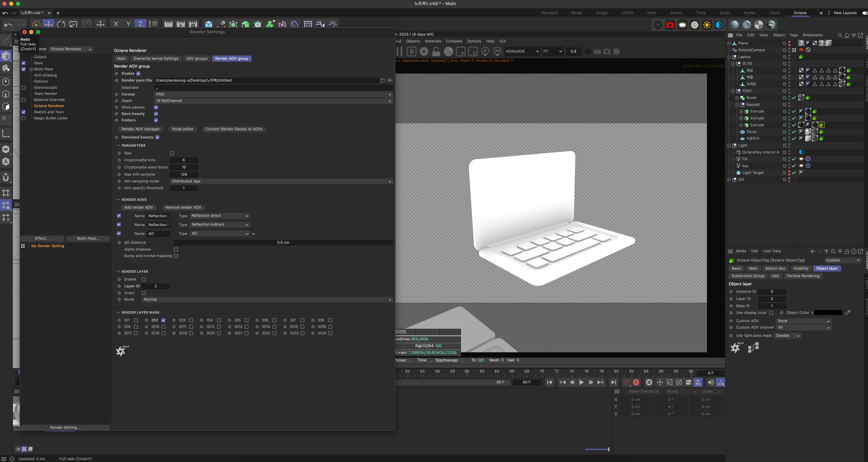This screenshot has height=462, width=868.
Task: Collapse PARAMETERS section
Action: [118, 145]
